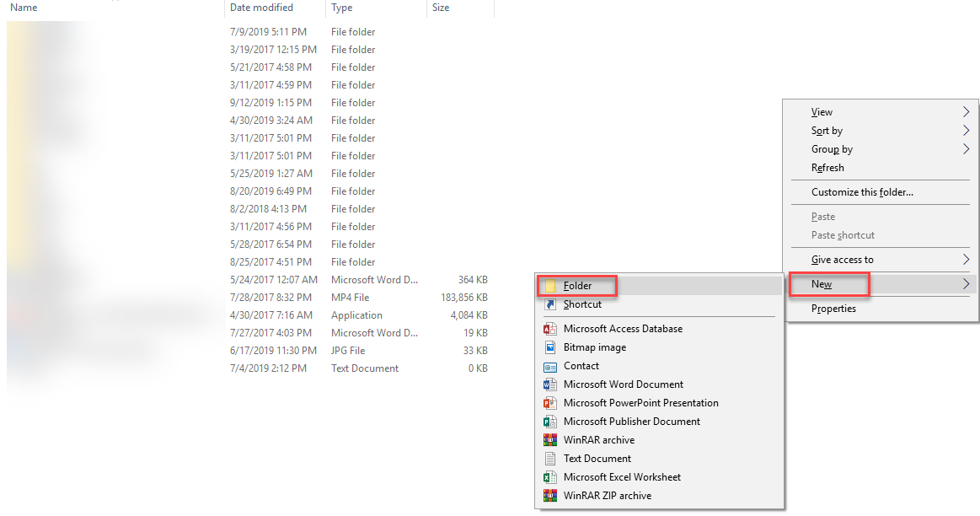Create a new Microsoft Access Database
Image resolution: width=980 pixels, height=516 pixels.
(660, 329)
